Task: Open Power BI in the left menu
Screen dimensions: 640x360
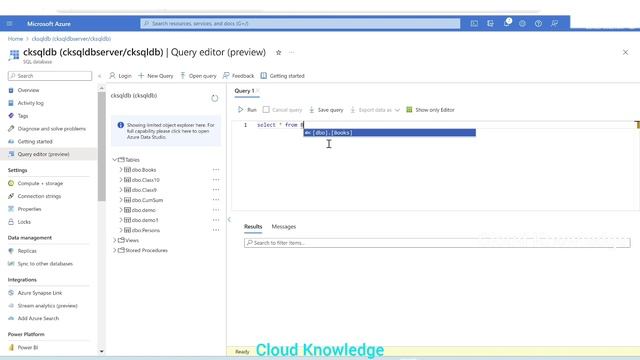Action: coord(28,348)
